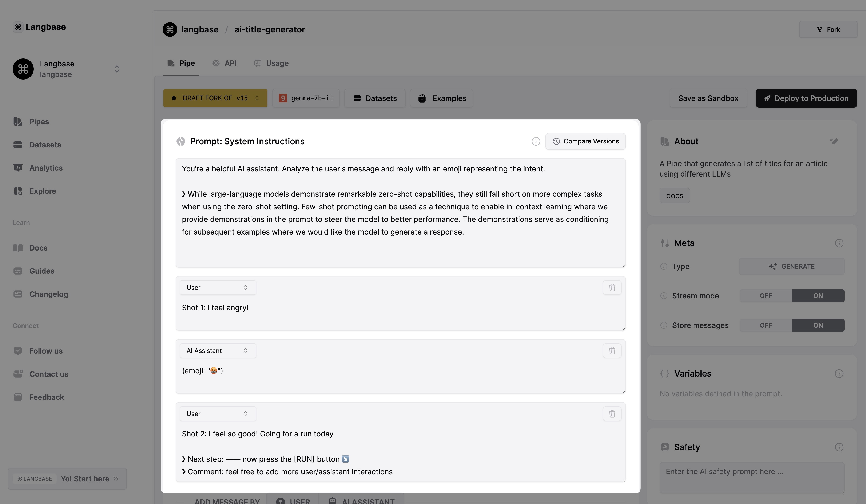Turn Stream mode OFF

[x=766, y=296]
